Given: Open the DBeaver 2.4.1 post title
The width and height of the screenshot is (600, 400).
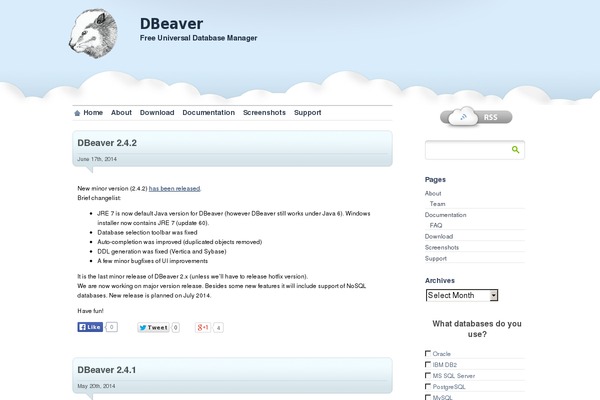Looking at the screenshot, I should [x=107, y=370].
